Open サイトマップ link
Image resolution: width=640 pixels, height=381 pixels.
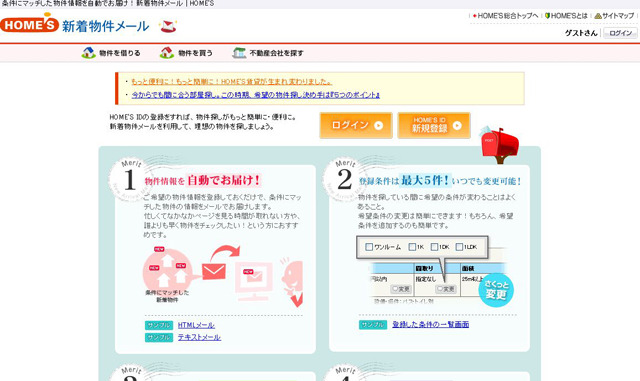point(618,16)
